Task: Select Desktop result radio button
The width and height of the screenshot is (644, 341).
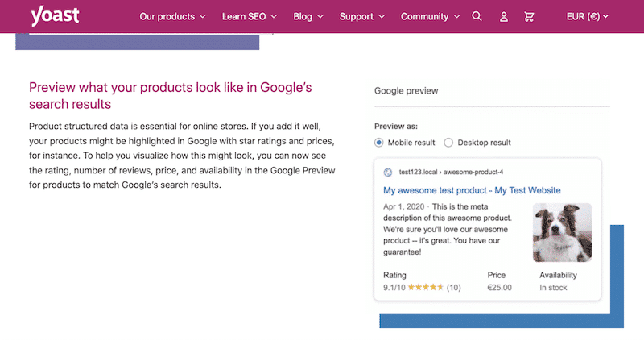Action: coord(448,143)
